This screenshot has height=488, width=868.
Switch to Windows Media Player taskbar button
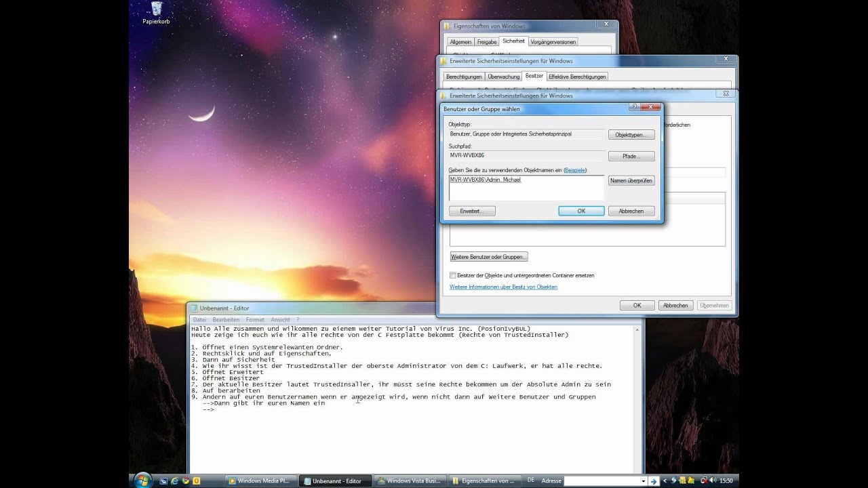click(260, 481)
